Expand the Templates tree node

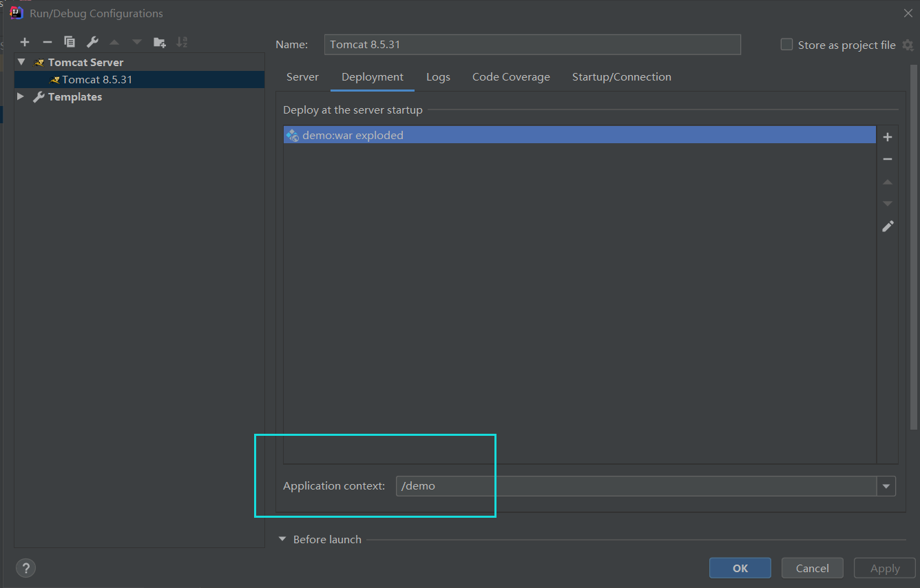click(21, 96)
